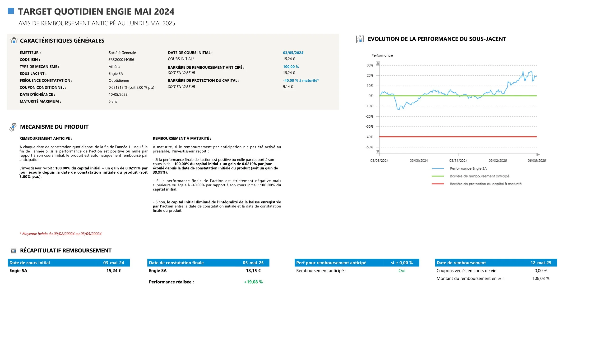
Task: Click the blue square beside the title
Action: point(11,11)
